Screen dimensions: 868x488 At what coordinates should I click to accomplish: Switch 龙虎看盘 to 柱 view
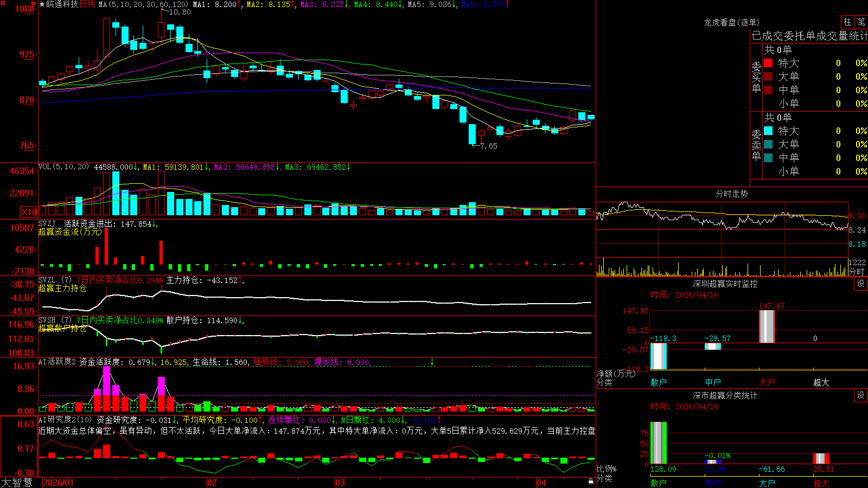(x=847, y=22)
